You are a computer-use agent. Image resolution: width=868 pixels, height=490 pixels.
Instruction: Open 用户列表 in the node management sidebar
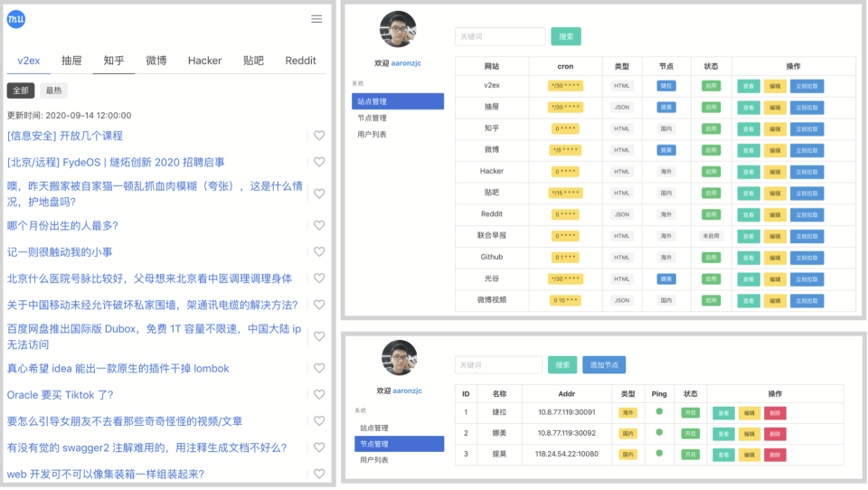[x=374, y=460]
